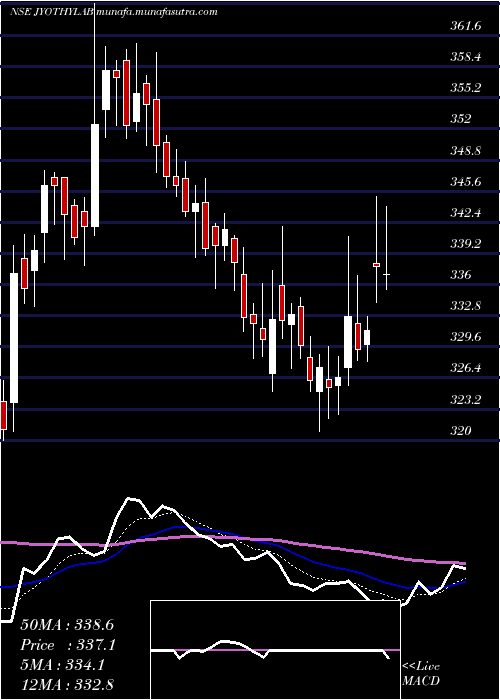500x700 pixels.
Task: Click the 12MA : 332.8 readout
Action: 69,686
